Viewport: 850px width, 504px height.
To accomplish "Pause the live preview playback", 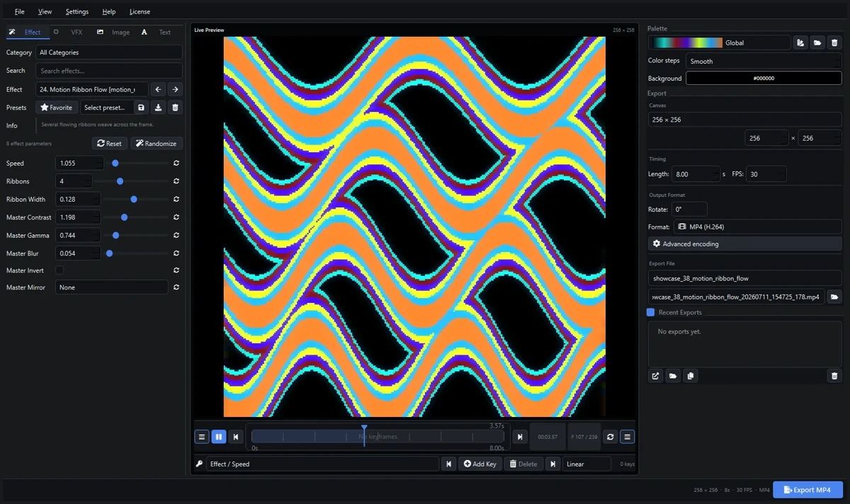I will click(x=219, y=437).
